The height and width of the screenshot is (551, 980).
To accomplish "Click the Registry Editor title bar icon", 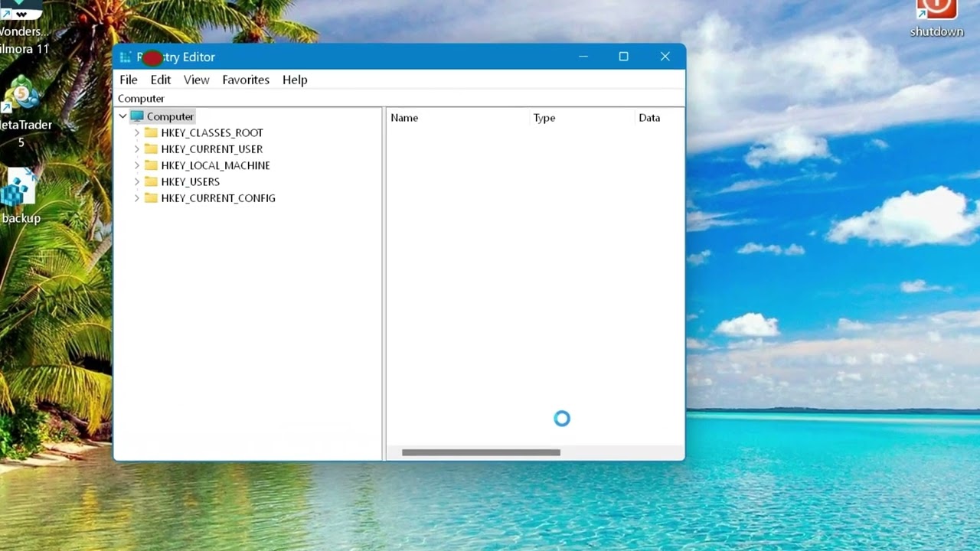I will click(126, 57).
